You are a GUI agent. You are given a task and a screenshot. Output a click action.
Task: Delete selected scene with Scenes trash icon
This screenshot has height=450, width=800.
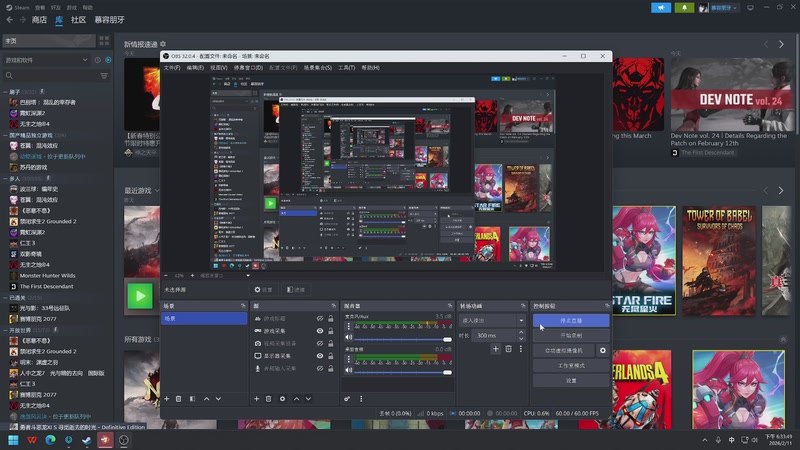[179, 398]
